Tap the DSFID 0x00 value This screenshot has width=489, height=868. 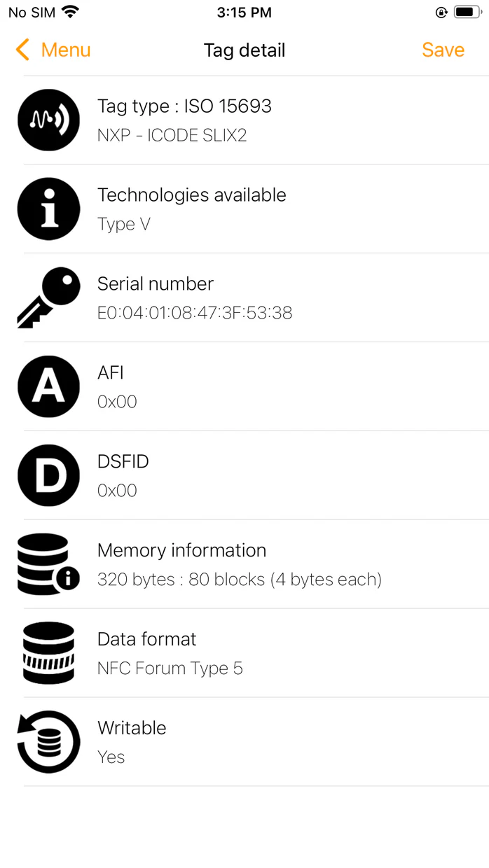117,491
